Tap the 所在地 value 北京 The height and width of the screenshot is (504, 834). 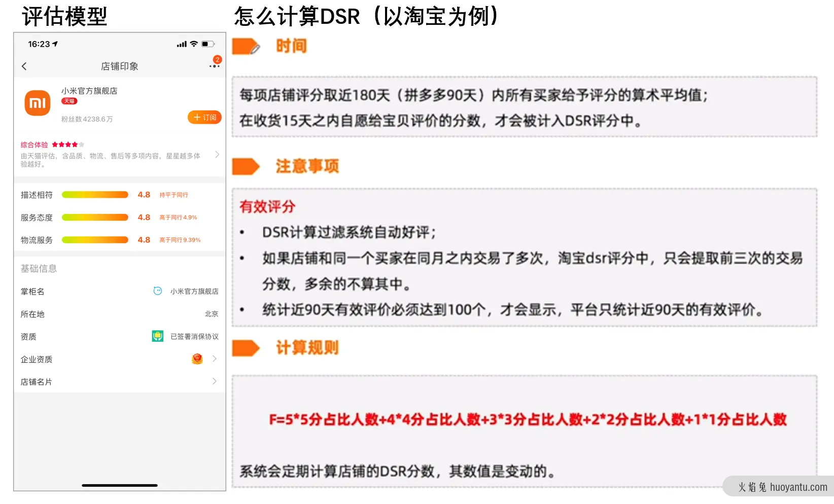pos(212,314)
